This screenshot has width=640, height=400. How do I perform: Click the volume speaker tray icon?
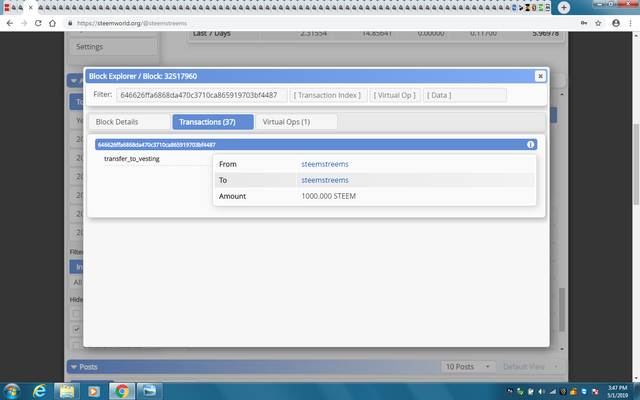(541, 391)
